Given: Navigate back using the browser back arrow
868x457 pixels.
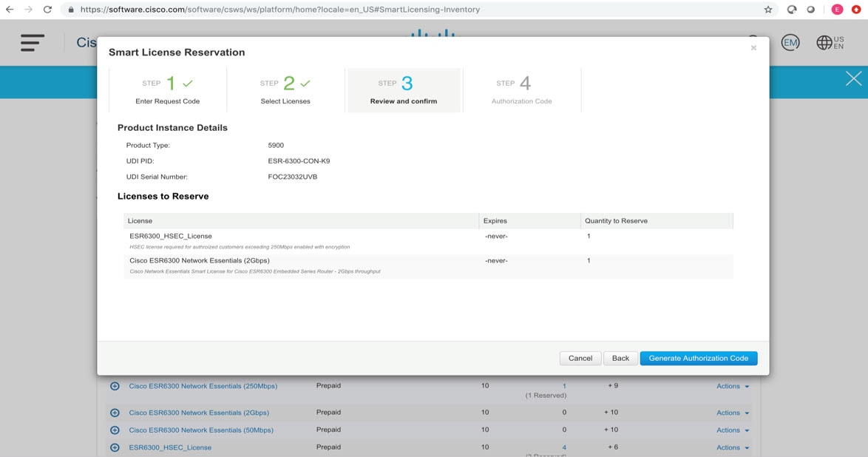Looking at the screenshot, I should point(9,9).
